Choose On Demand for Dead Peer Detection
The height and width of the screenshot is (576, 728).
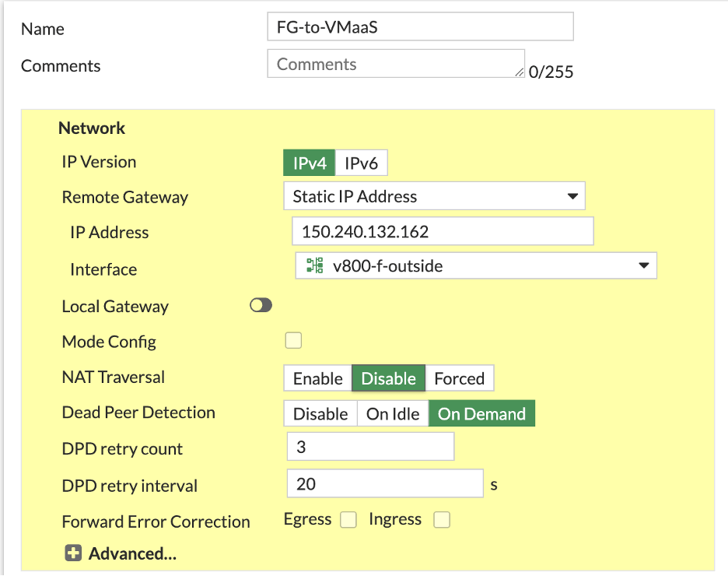pyautogui.click(x=481, y=414)
